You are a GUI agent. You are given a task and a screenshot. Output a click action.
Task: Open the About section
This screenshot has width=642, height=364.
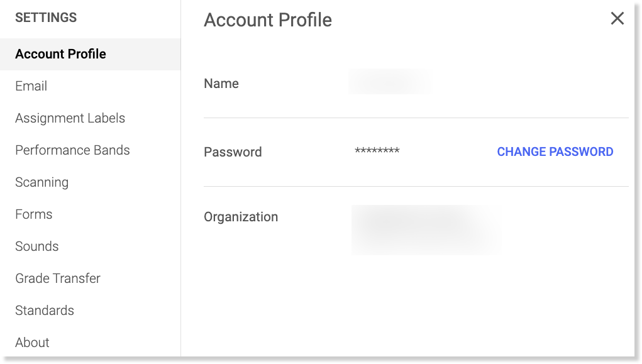coord(32,343)
